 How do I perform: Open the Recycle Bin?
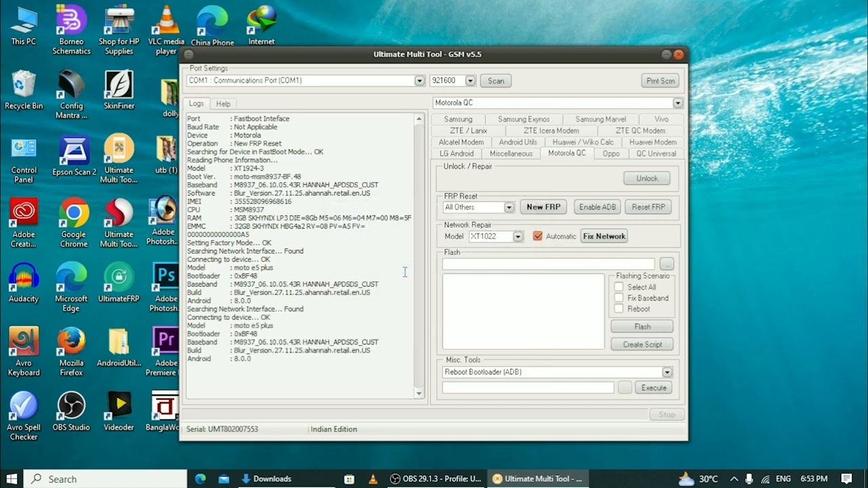tap(24, 90)
